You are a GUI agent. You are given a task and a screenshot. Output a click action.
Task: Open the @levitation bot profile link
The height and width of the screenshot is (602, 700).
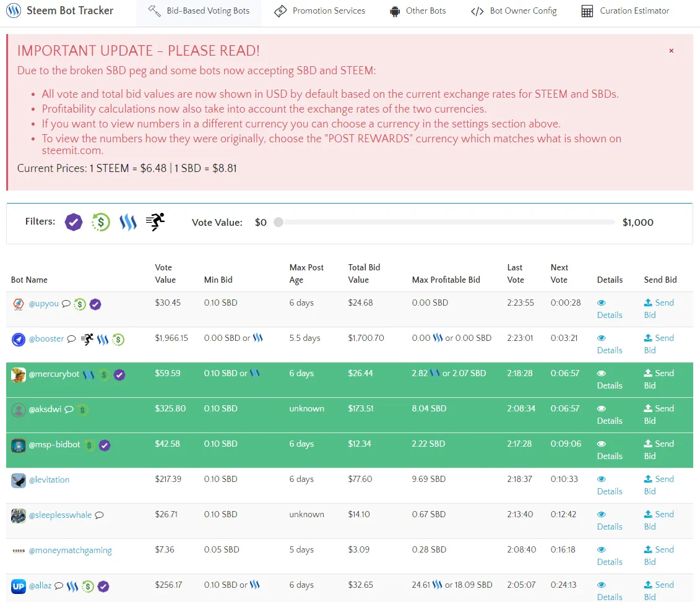coord(49,479)
